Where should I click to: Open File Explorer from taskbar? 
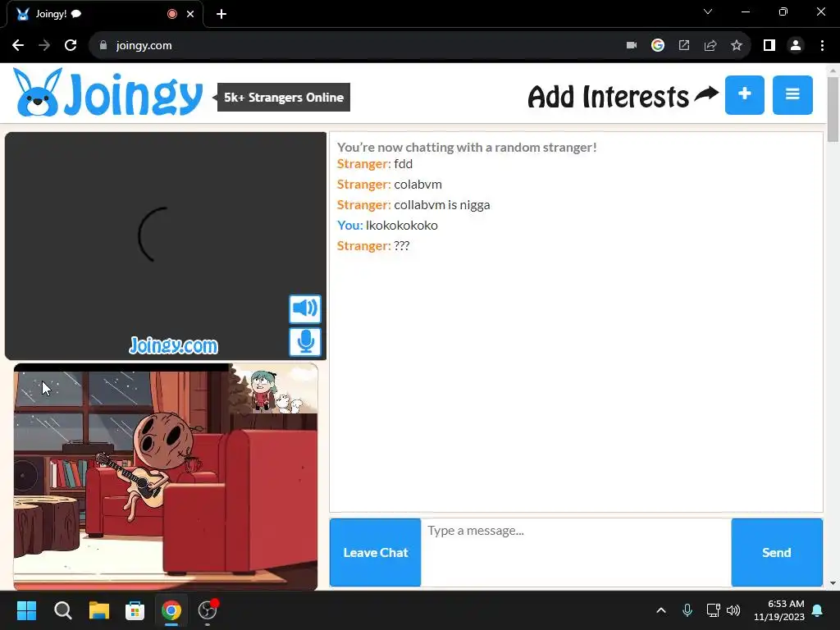point(99,610)
